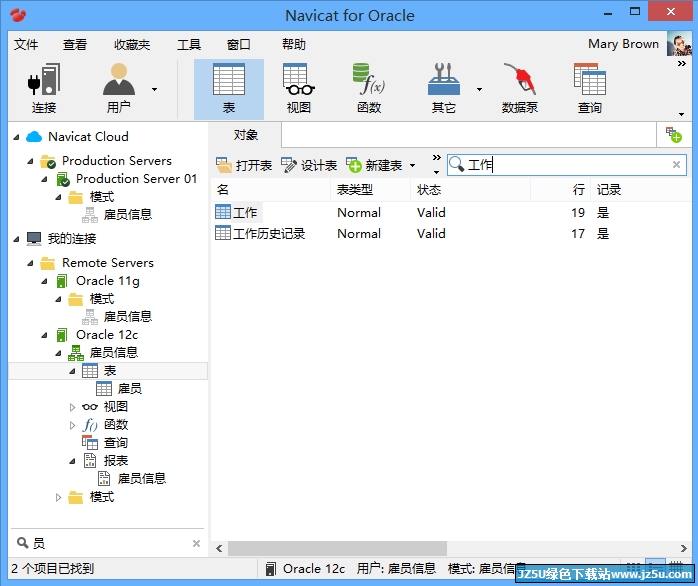The image size is (698, 586).
Task: Collapse the 报表 tree node
Action: tap(72, 461)
